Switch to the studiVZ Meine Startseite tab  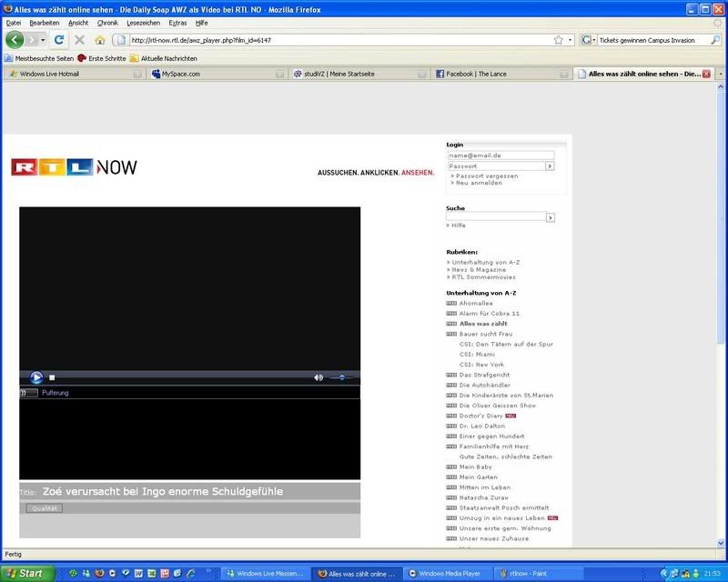click(x=359, y=74)
